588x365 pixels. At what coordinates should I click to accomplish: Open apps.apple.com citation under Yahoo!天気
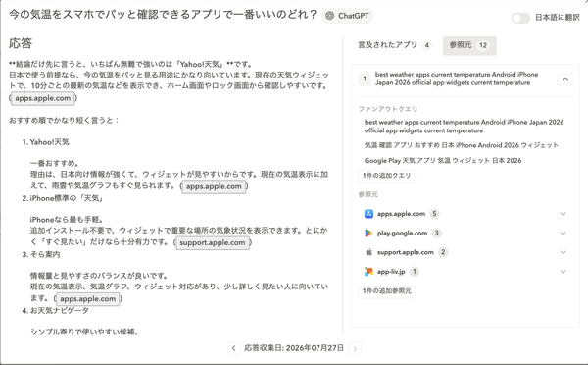[214, 186]
